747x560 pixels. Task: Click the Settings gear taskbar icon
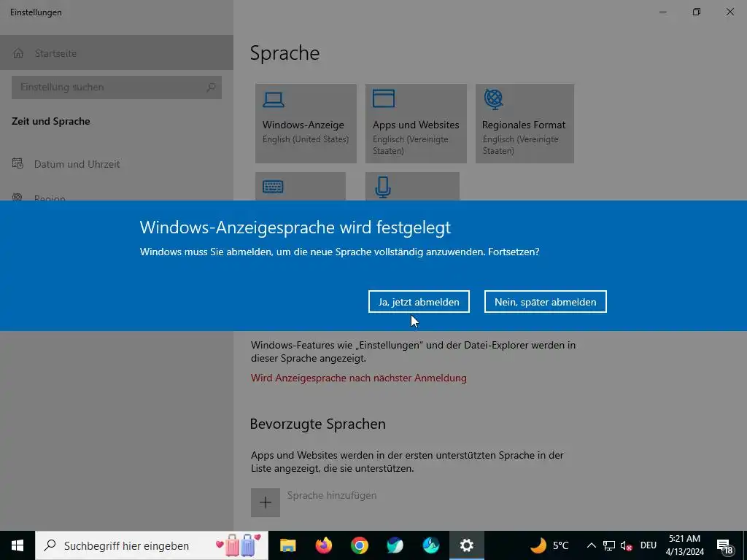(466, 545)
